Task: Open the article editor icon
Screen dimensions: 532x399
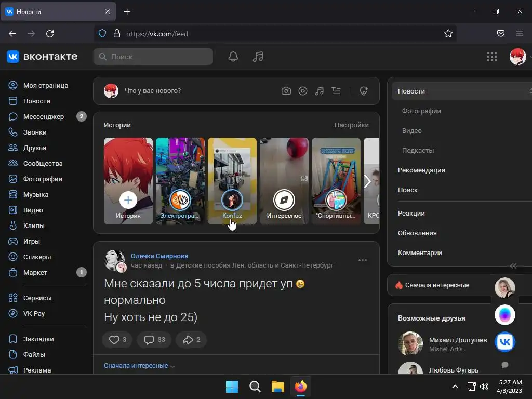Action: tap(336, 91)
